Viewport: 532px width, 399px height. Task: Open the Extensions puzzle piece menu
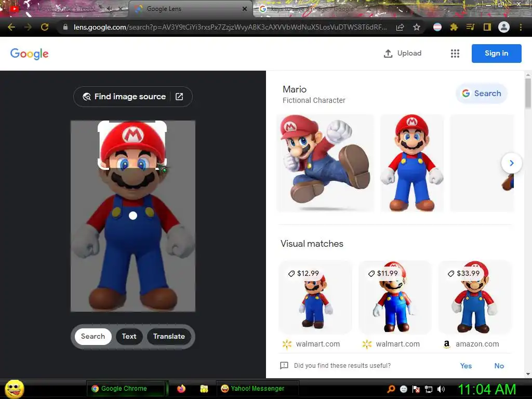pos(454,27)
